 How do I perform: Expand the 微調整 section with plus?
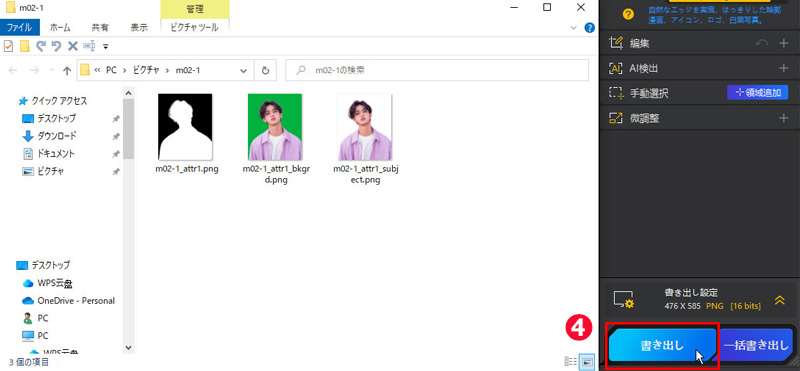coord(784,118)
